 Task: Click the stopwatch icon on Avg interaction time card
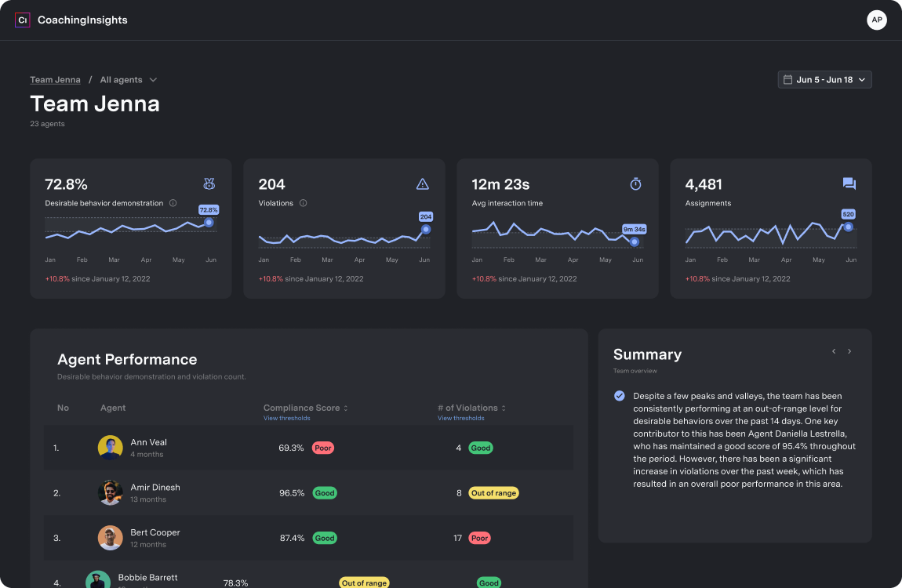coord(635,183)
